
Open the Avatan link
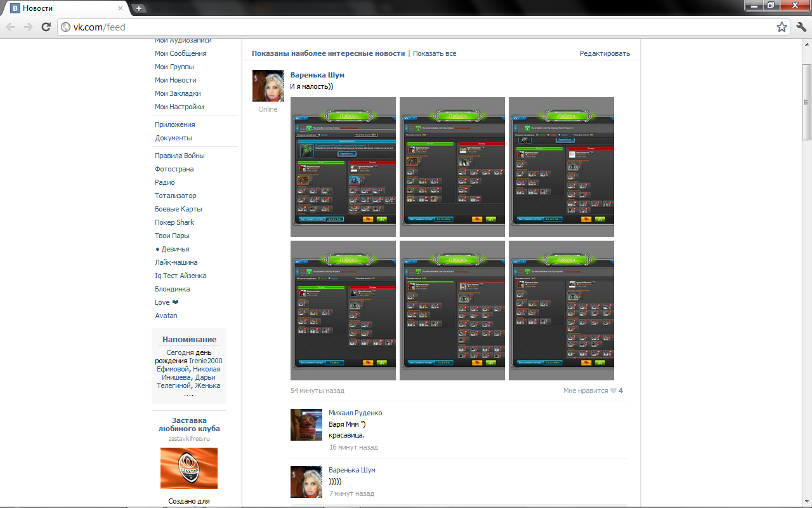tap(166, 316)
